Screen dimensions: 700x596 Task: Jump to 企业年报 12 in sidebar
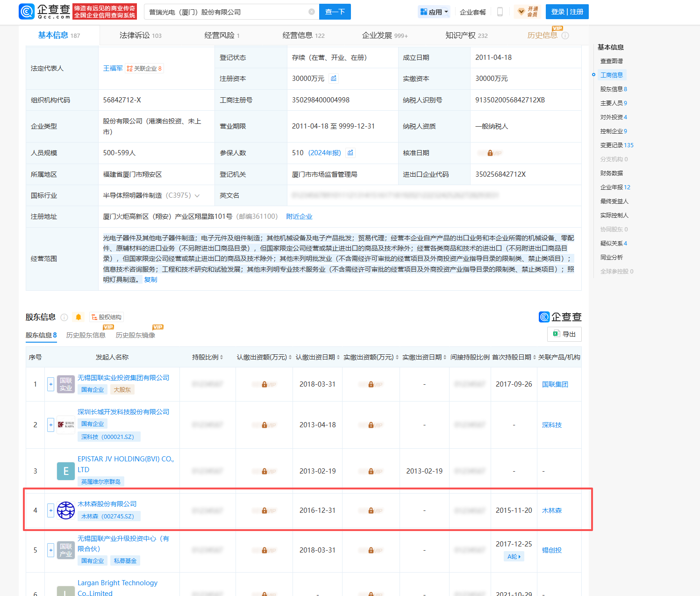point(615,187)
